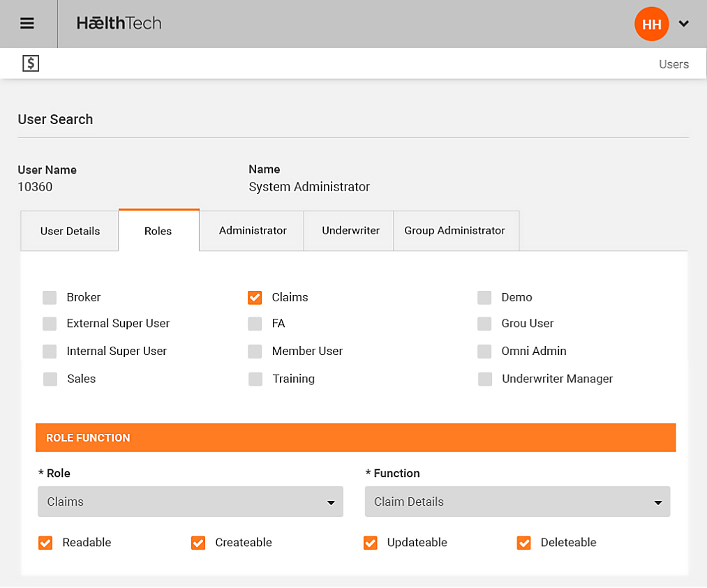Screen dimensions: 707x588
Task: Check the Omni Admin role
Action: (x=484, y=352)
